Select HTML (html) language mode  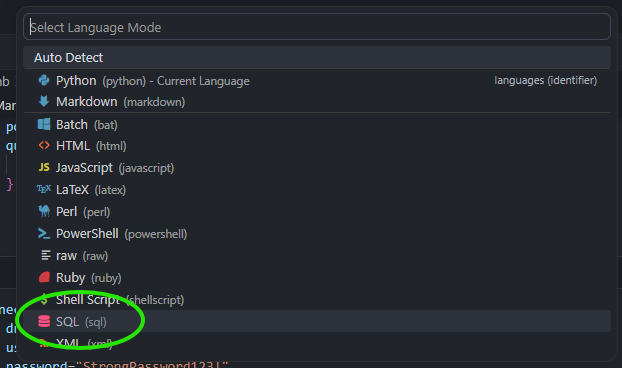[317, 146]
